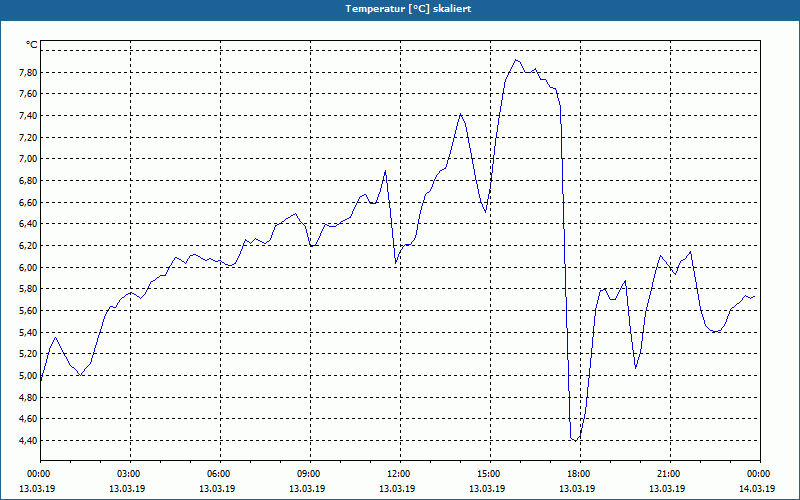The width and height of the screenshot is (800, 500).
Task: Pick the 6,80 y-axis tick label
Action: click(x=28, y=181)
